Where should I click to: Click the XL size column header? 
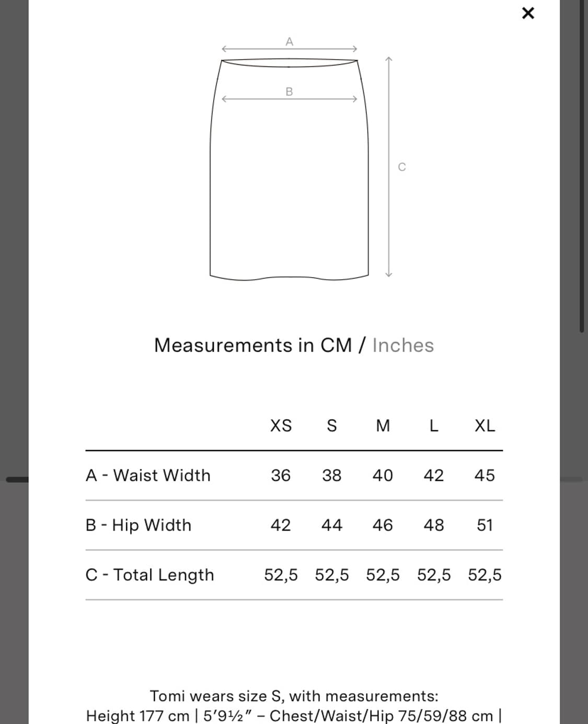(x=485, y=426)
